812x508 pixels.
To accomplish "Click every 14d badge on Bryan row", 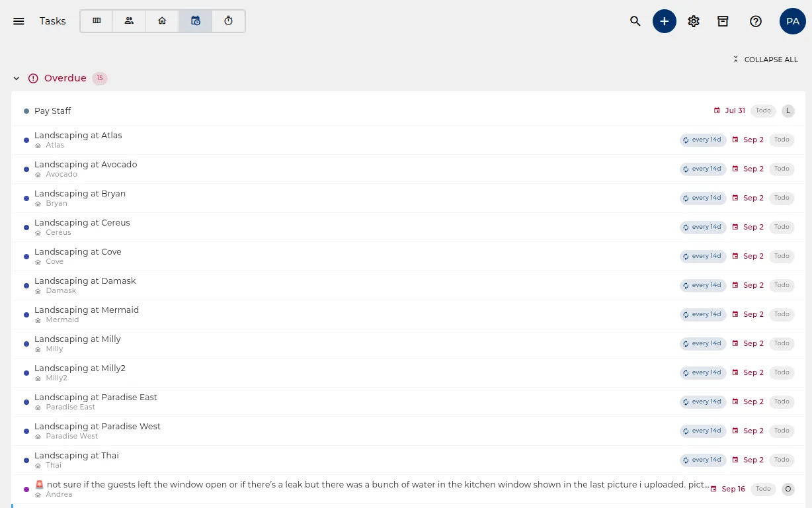I will [703, 198].
